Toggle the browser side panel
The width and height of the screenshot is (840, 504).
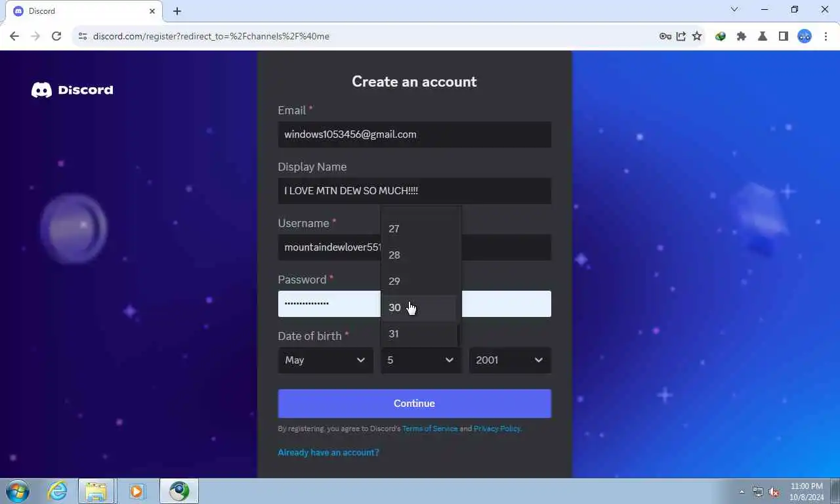point(783,36)
